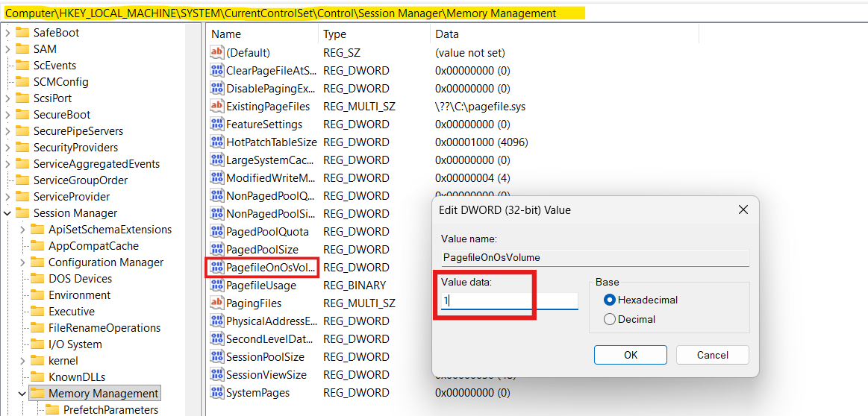This screenshot has width=868, height=416.
Task: Select the ServiceAggregatedEvents key
Action: (96, 164)
